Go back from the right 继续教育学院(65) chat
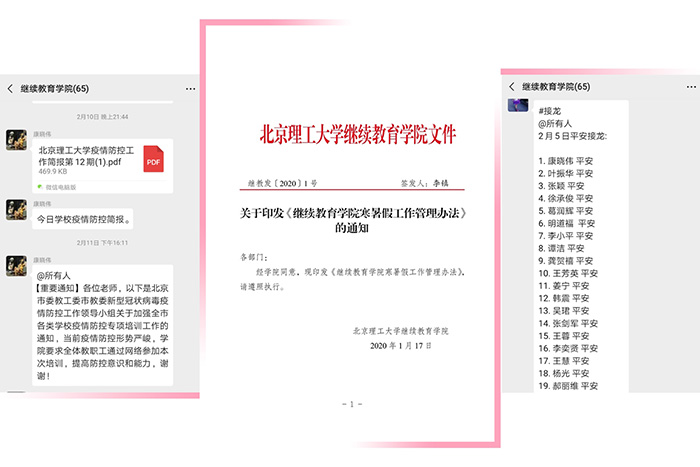 click(512, 87)
